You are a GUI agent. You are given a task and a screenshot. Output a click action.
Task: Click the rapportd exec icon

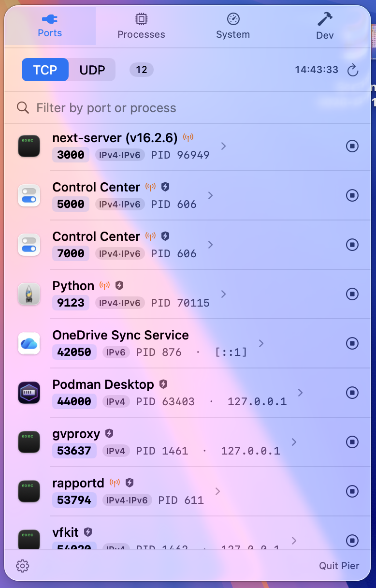(29, 491)
